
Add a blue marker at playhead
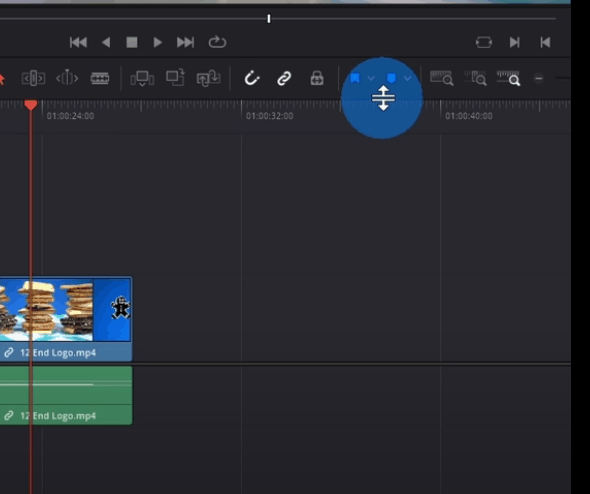[391, 78]
